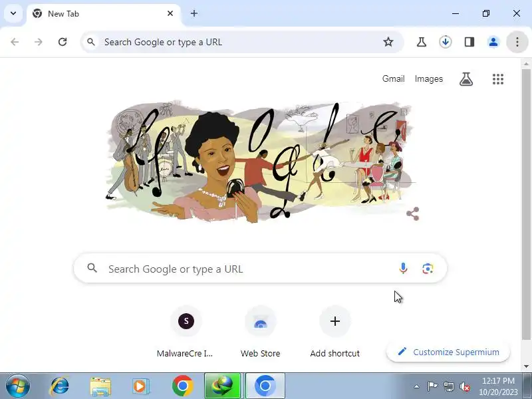Open Google Lens image search icon

pos(428,269)
